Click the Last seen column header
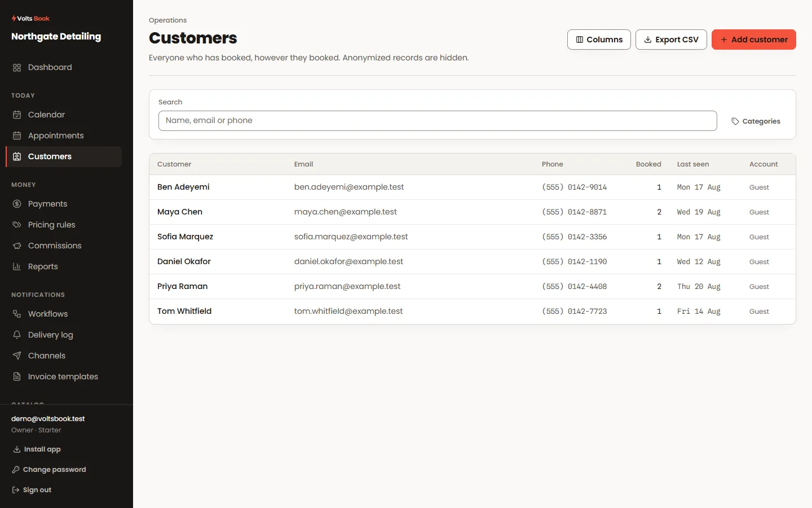The height and width of the screenshot is (508, 812). 693,164
